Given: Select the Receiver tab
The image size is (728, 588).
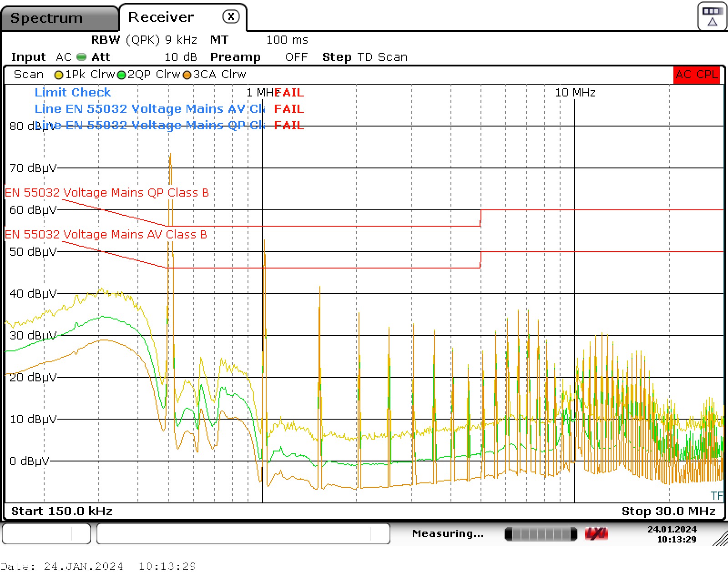Looking at the screenshot, I should coord(161,17).
